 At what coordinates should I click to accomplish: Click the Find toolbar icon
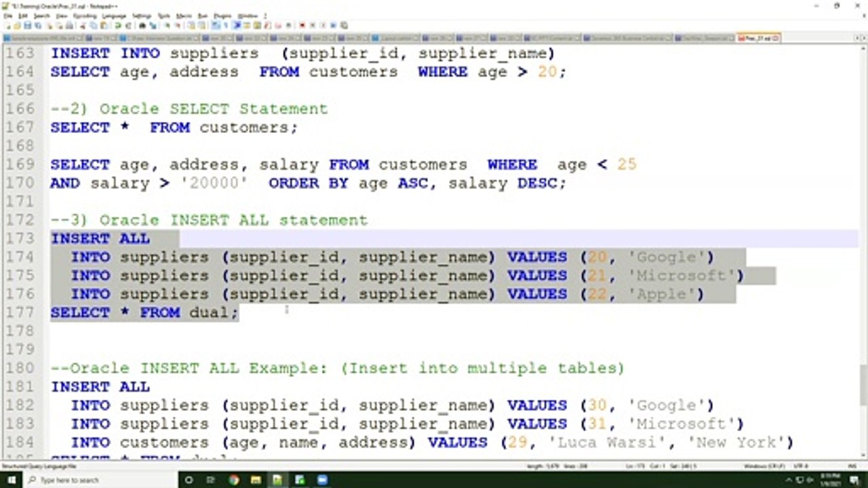(142, 25)
